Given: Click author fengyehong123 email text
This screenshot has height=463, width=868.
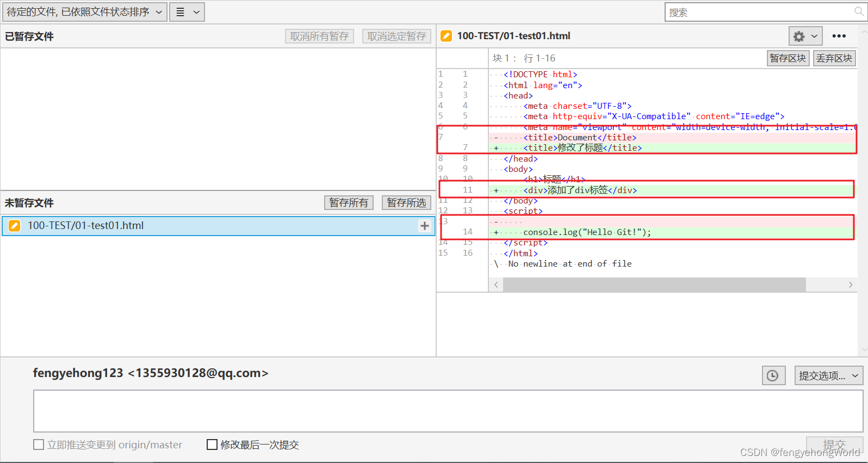Looking at the screenshot, I should [151, 373].
